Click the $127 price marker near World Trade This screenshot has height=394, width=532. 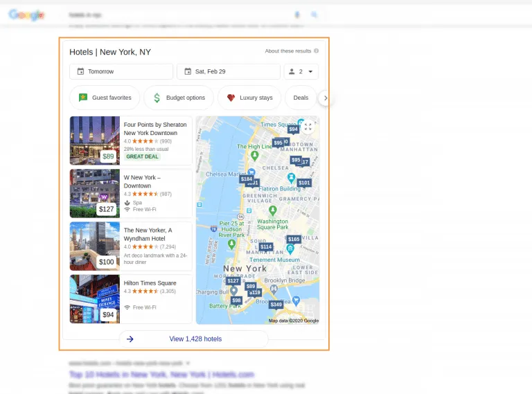(233, 280)
